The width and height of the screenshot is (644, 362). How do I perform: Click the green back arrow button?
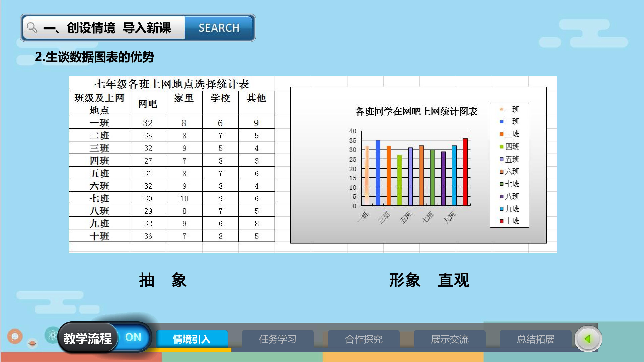[x=588, y=339]
